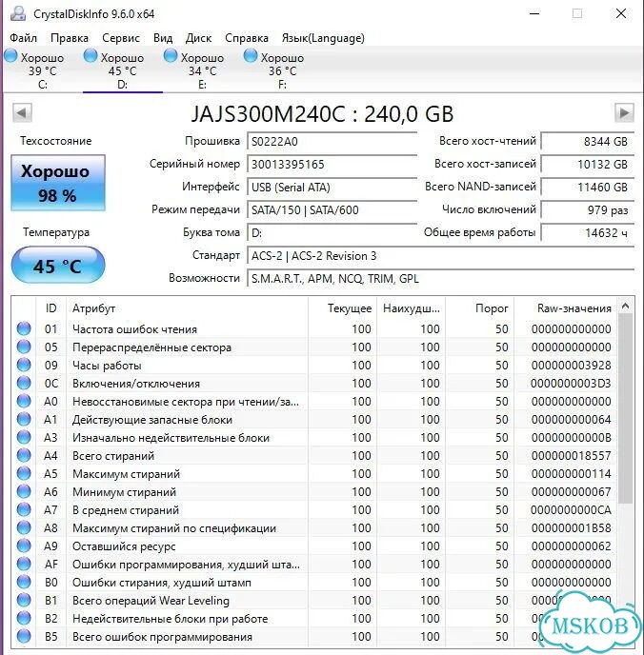
Task: Click the Атрибут column header
Action: pos(187,308)
